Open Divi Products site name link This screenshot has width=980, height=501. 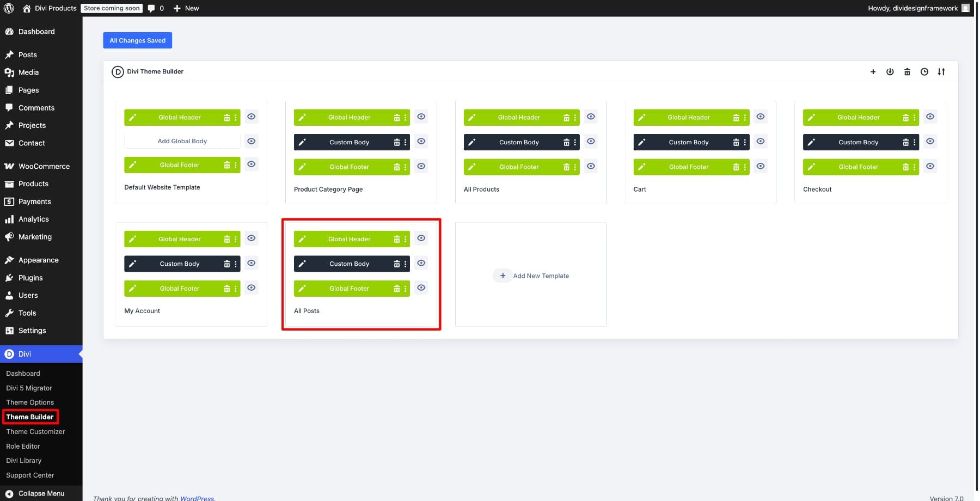coord(50,8)
